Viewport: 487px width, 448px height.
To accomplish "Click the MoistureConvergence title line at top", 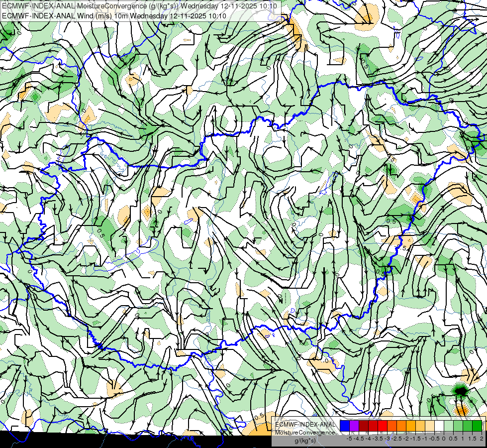I will [140, 6].
